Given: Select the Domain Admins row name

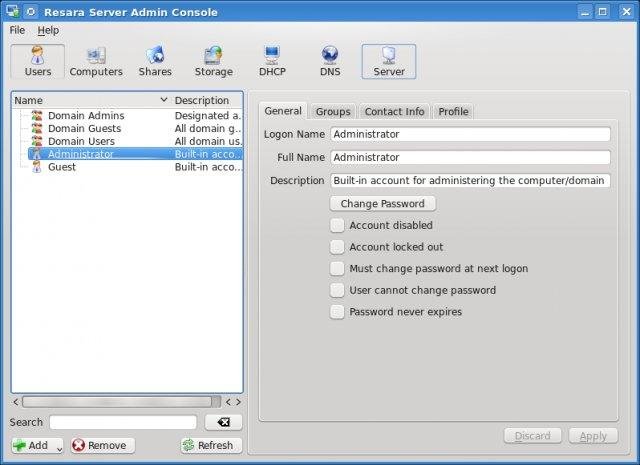Looking at the screenshot, I should click(x=86, y=116).
